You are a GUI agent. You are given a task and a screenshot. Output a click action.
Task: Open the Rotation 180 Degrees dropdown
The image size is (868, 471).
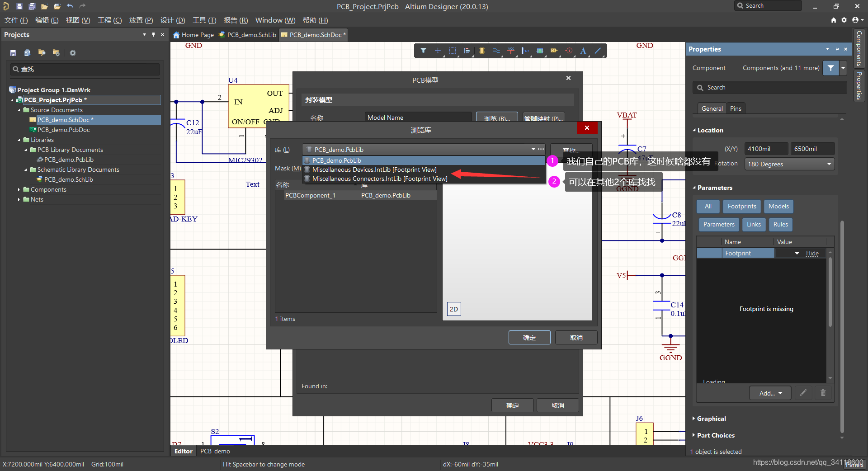click(x=789, y=164)
